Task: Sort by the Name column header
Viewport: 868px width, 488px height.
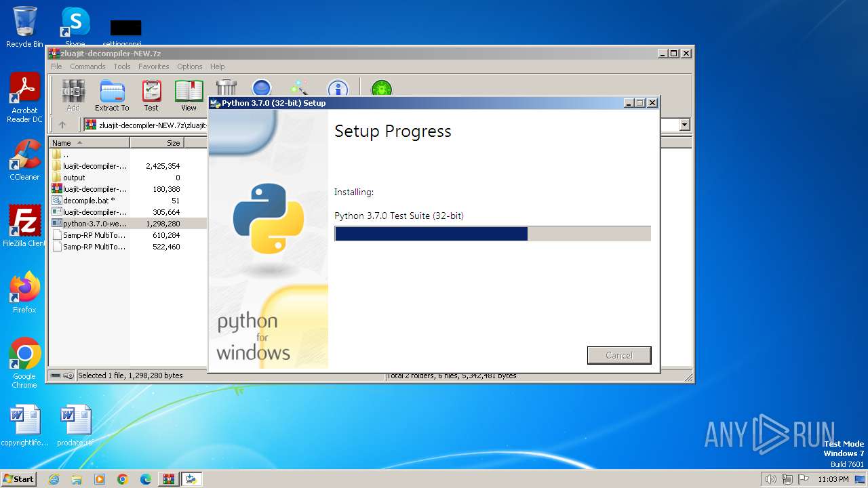Action: pyautogui.click(x=90, y=143)
